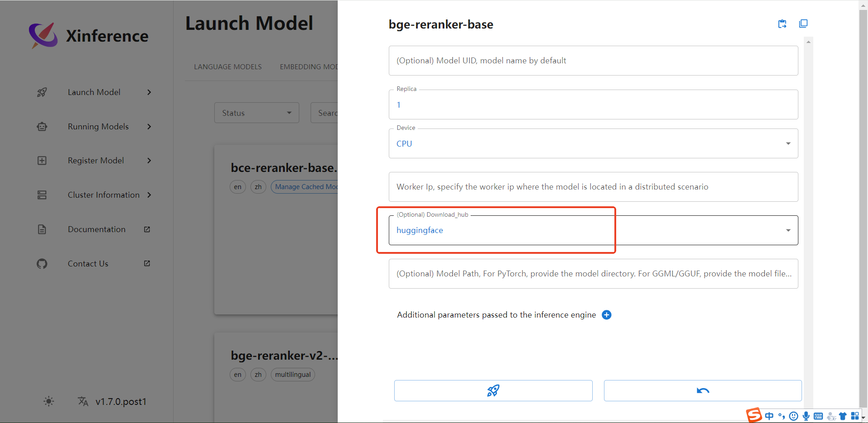Image resolution: width=868 pixels, height=423 pixels.
Task: Open the IME toolbox grid icon
Action: point(855,416)
